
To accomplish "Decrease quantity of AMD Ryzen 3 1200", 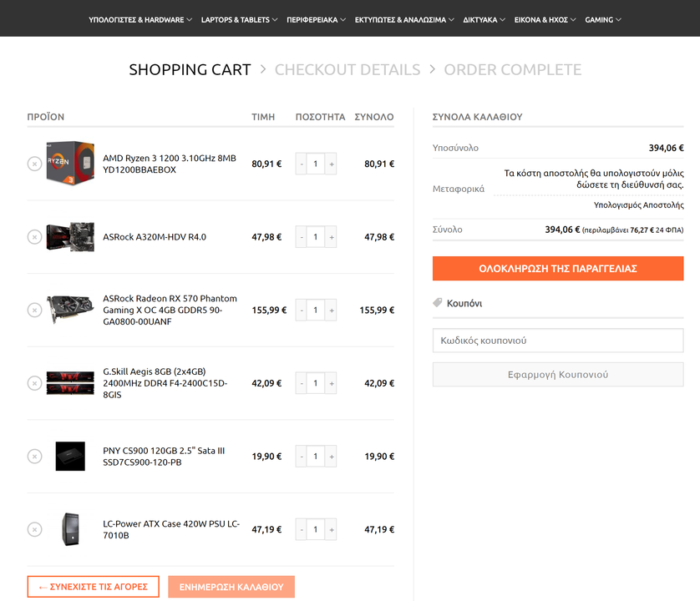I will click(x=302, y=164).
